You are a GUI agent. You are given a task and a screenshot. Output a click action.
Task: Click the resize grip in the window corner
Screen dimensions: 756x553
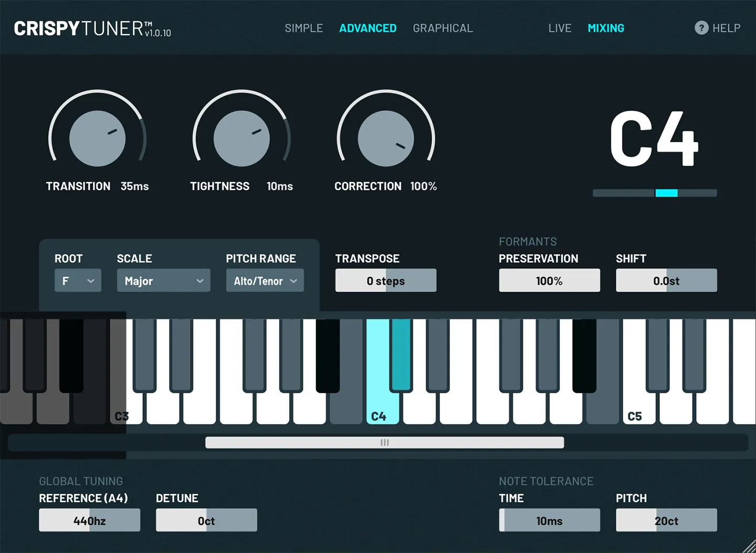(749, 546)
